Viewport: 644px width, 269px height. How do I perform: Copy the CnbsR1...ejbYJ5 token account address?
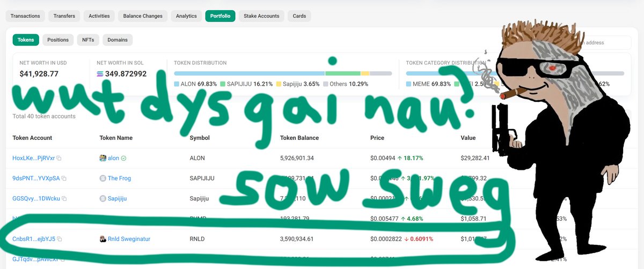point(60,239)
